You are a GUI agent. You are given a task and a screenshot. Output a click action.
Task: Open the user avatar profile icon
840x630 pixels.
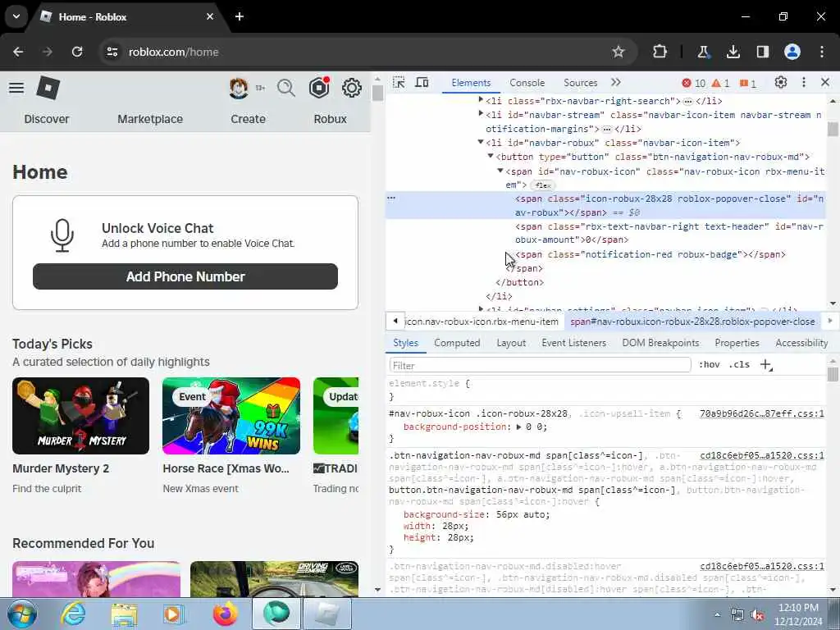point(239,88)
